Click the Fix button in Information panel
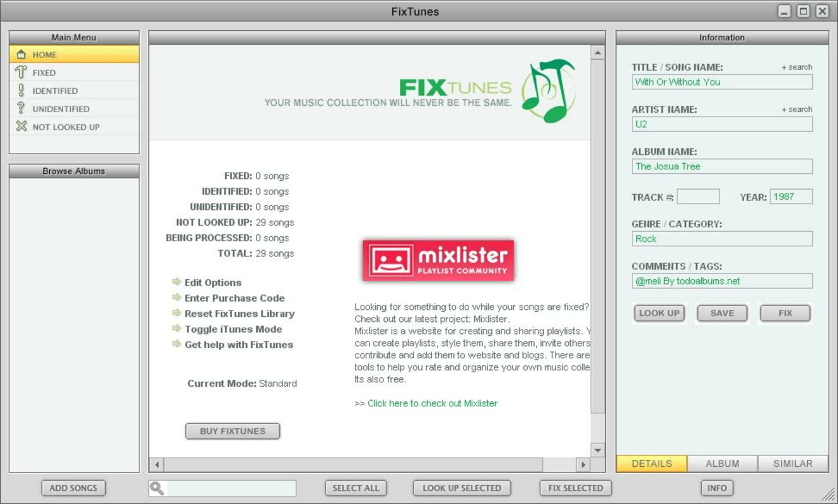838x504 pixels. (x=786, y=313)
